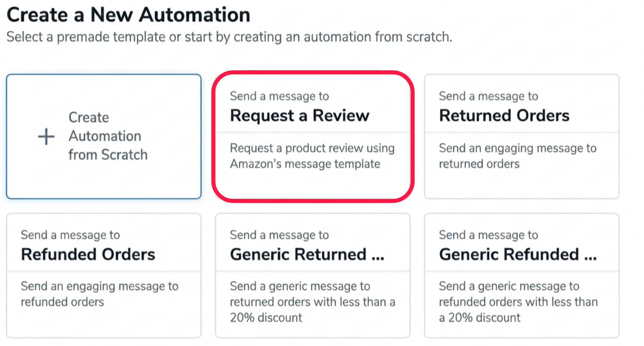Click the 20% discount refunded orders description

[518, 301]
